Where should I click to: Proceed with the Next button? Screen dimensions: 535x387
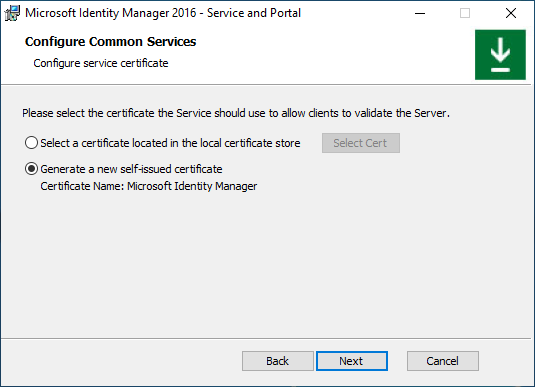point(352,361)
